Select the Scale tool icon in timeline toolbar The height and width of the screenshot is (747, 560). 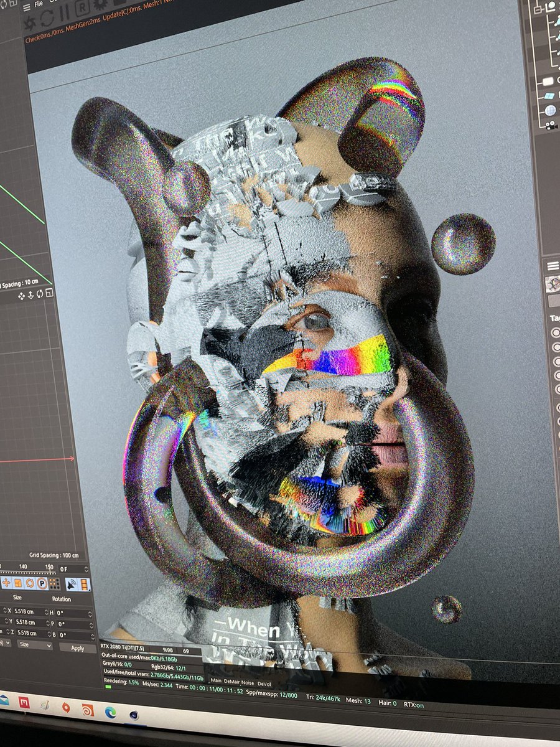(x=18, y=583)
